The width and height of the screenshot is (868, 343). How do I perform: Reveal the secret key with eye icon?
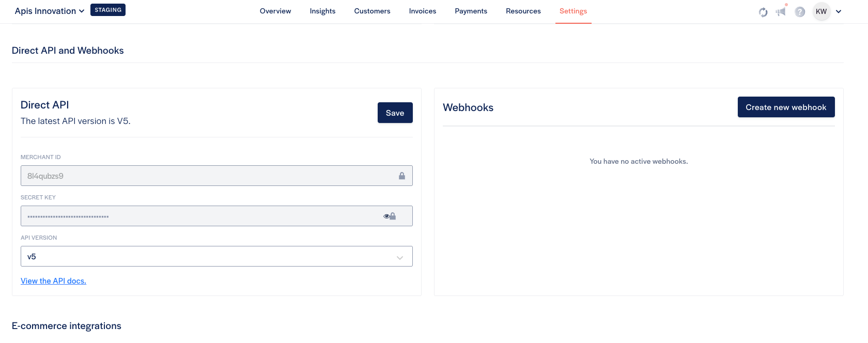click(386, 216)
